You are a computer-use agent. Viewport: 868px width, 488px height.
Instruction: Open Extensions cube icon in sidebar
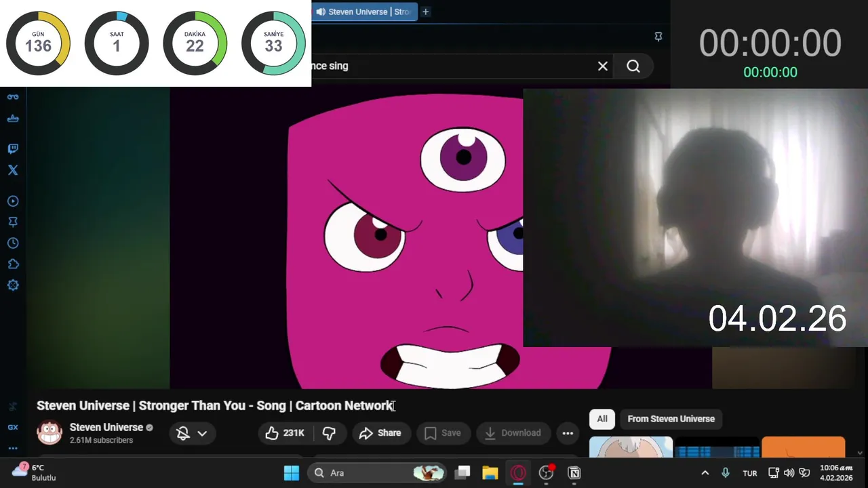[13, 264]
